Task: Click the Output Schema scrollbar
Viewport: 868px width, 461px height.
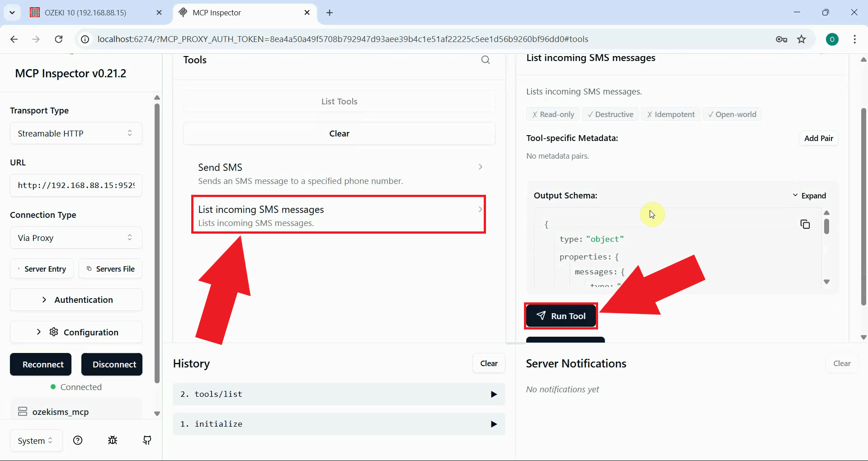Action: 827,226
